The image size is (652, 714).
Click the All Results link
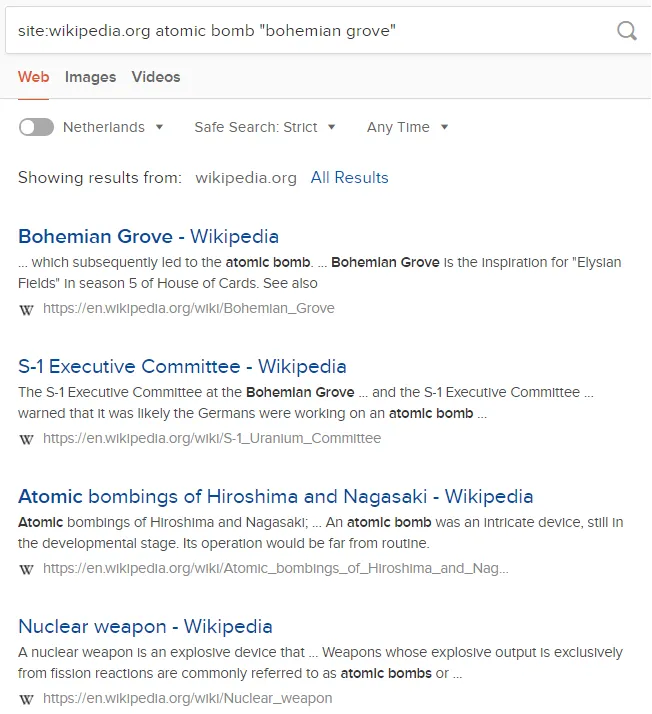(349, 178)
